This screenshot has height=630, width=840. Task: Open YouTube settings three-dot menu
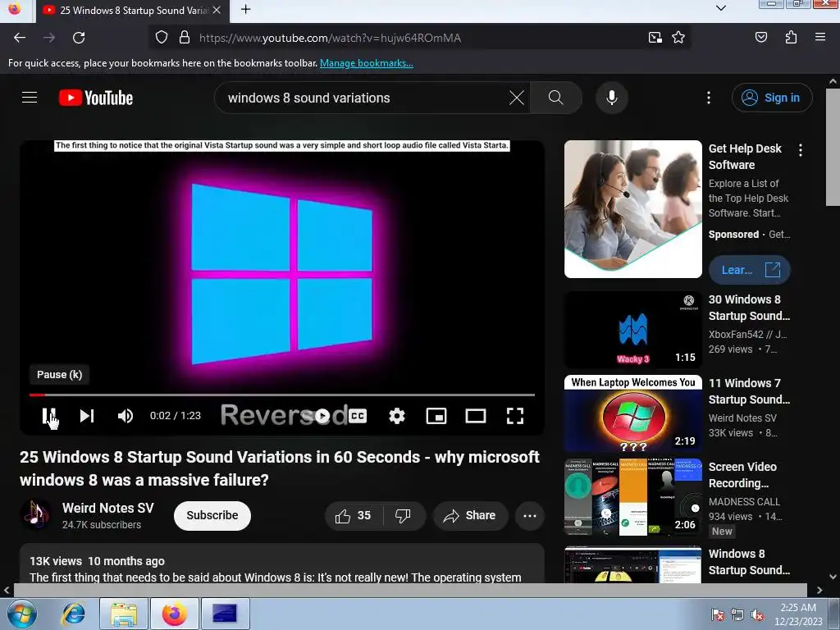pos(709,98)
